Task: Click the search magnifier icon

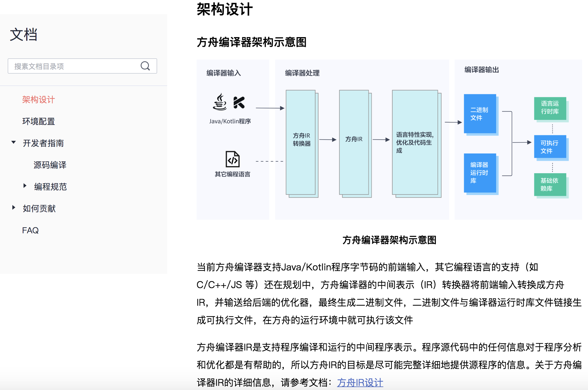Action: click(x=145, y=66)
